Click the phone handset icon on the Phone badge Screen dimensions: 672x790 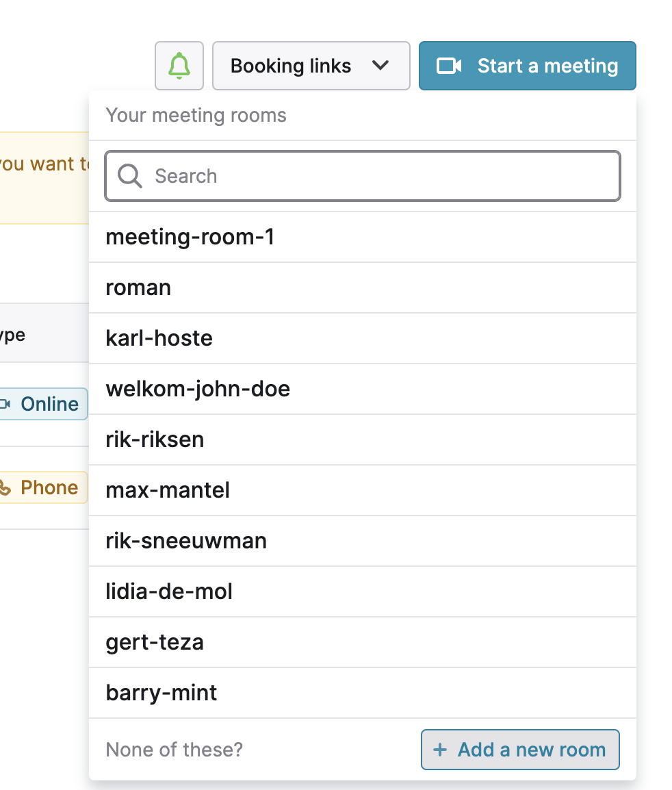(x=5, y=487)
